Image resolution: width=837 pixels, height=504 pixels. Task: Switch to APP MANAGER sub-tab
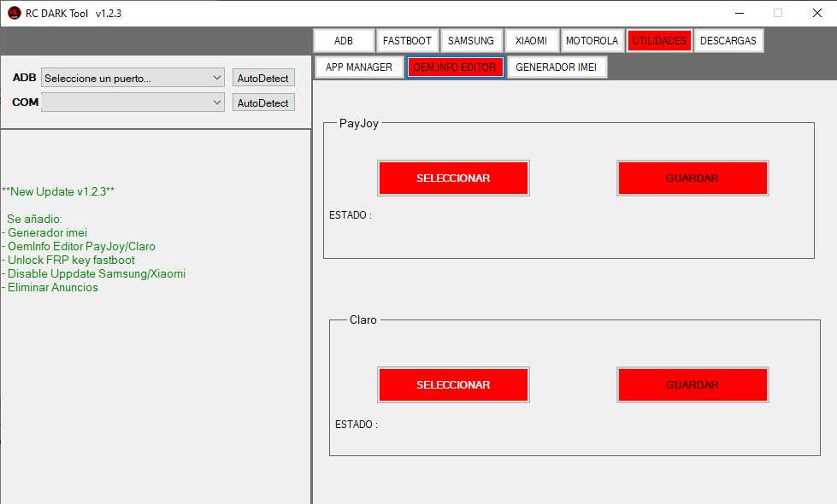(x=359, y=67)
